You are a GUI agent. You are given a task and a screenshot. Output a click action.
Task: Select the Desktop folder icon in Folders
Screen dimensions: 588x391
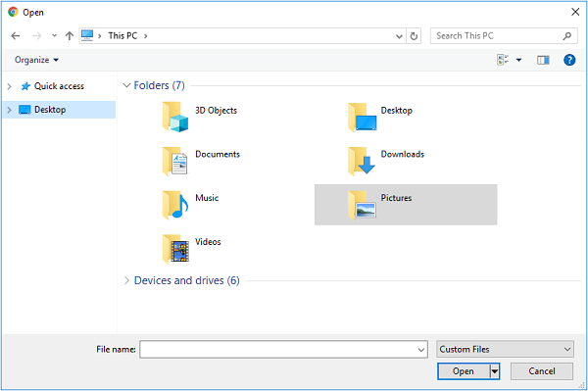tap(363, 117)
